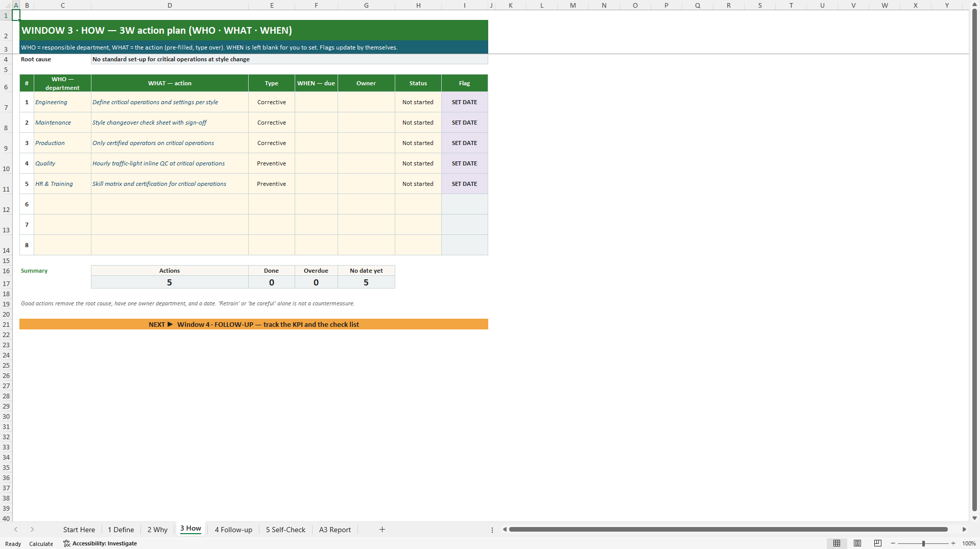980x549 pixels.
Task: Select the empty WHAT cell in row 6
Action: coord(170,204)
